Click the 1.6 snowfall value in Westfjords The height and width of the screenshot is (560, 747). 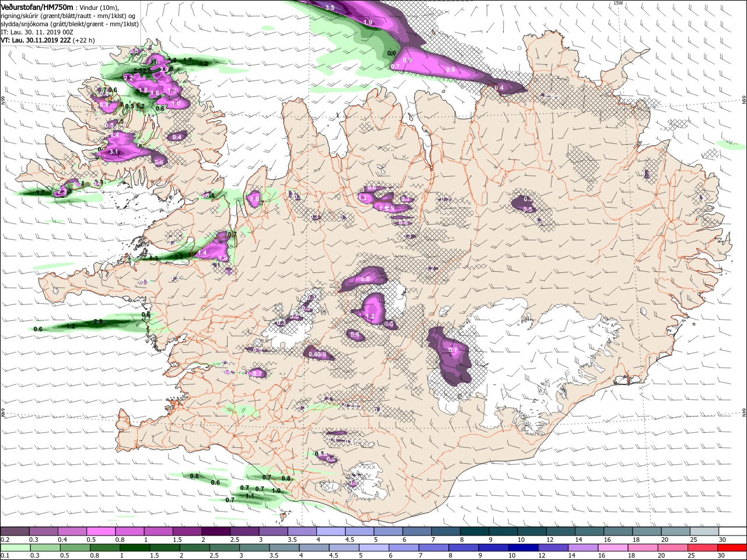click(x=155, y=93)
